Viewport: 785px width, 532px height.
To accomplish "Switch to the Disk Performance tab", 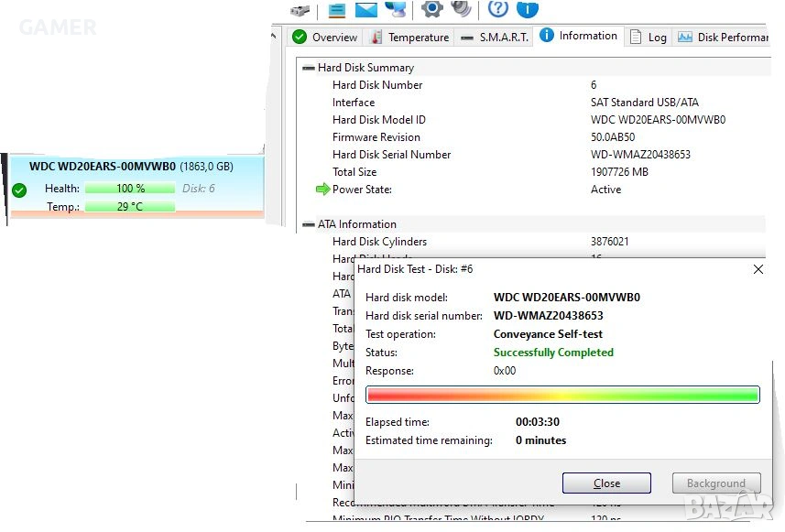I will click(x=724, y=38).
